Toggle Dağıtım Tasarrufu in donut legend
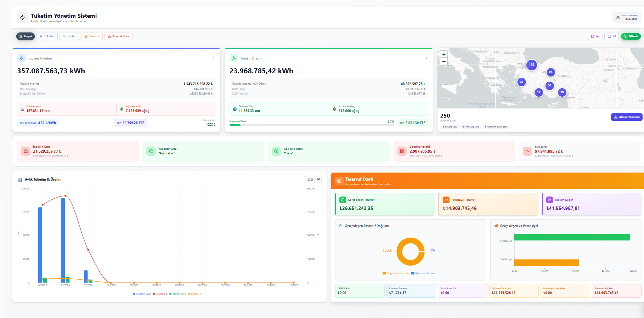The height and width of the screenshot is (318, 644). tap(396, 273)
